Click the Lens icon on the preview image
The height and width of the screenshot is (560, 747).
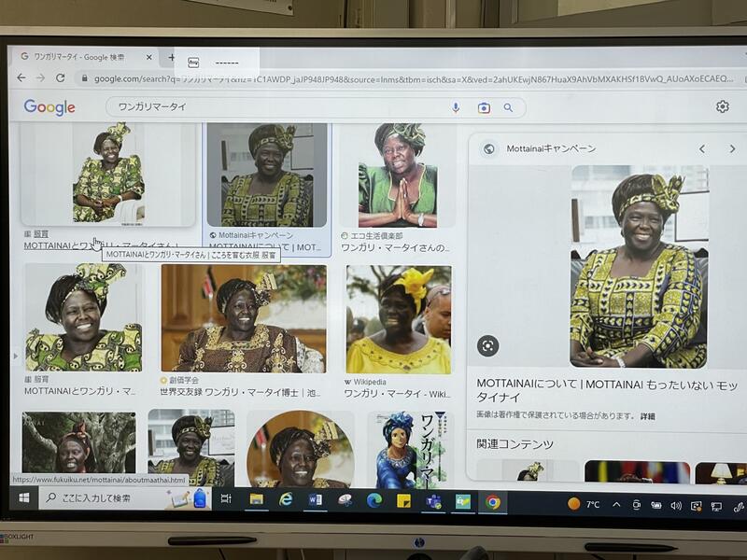pyautogui.click(x=487, y=346)
